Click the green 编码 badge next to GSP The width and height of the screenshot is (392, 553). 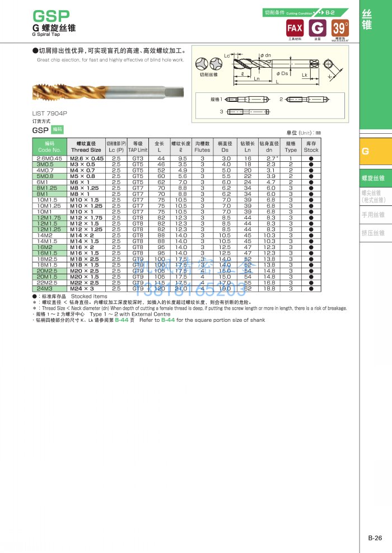pos(57,129)
